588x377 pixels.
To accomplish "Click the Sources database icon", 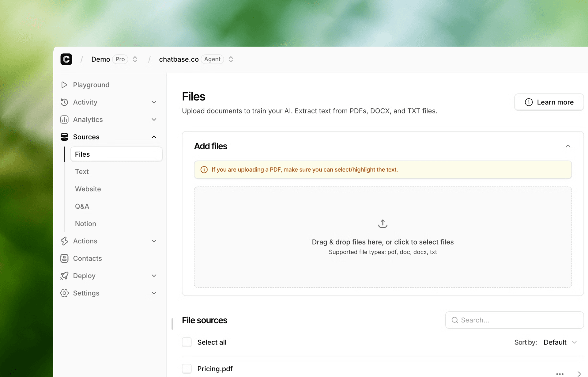I will click(x=64, y=137).
